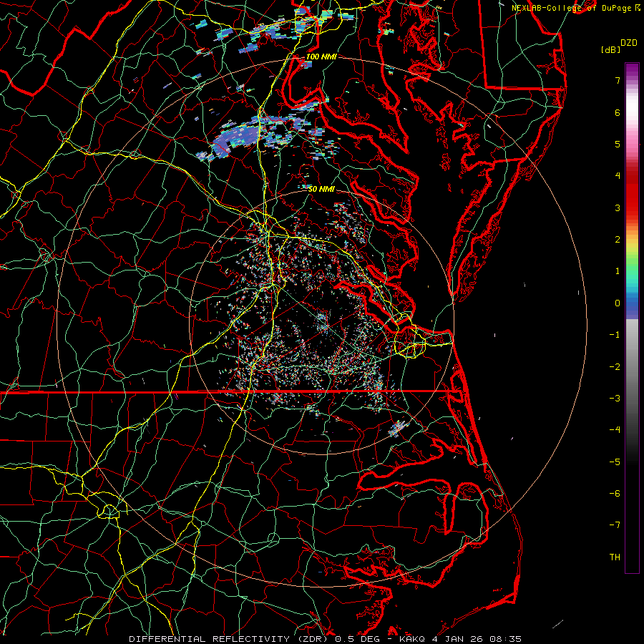Image resolution: width=644 pixels, height=644 pixels.
Task: Click the "KAKQ" radar site identifier
Action: coord(413,639)
